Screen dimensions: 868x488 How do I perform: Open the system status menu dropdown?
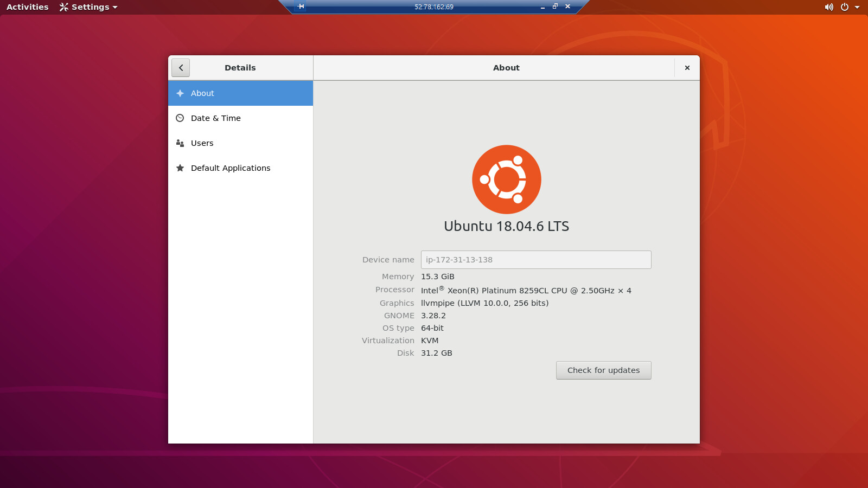(857, 7)
